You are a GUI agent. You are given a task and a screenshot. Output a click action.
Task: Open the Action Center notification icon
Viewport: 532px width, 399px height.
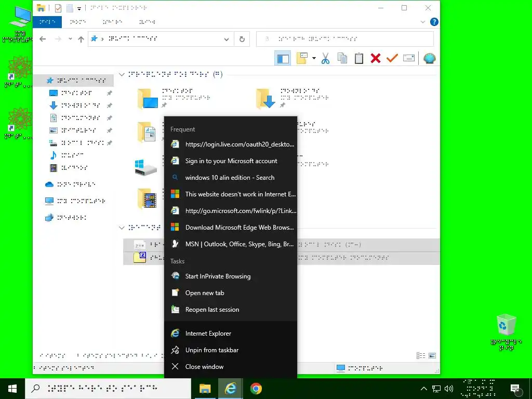515,389
